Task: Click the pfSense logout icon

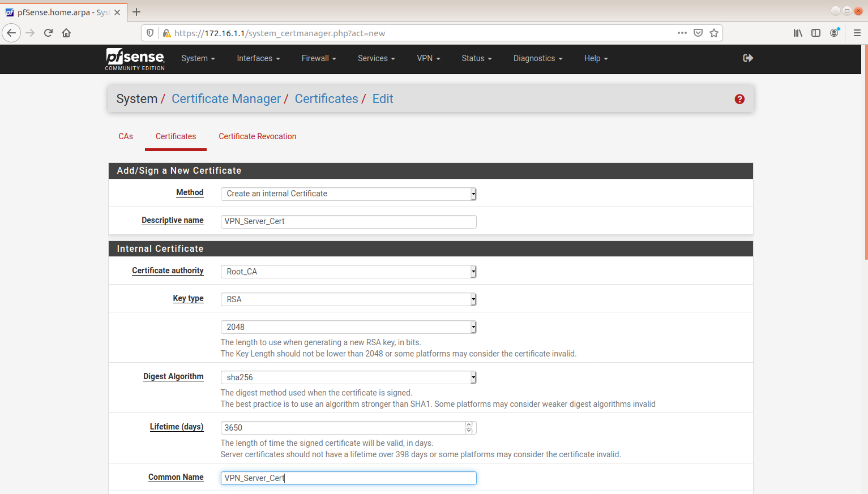Action: point(748,58)
